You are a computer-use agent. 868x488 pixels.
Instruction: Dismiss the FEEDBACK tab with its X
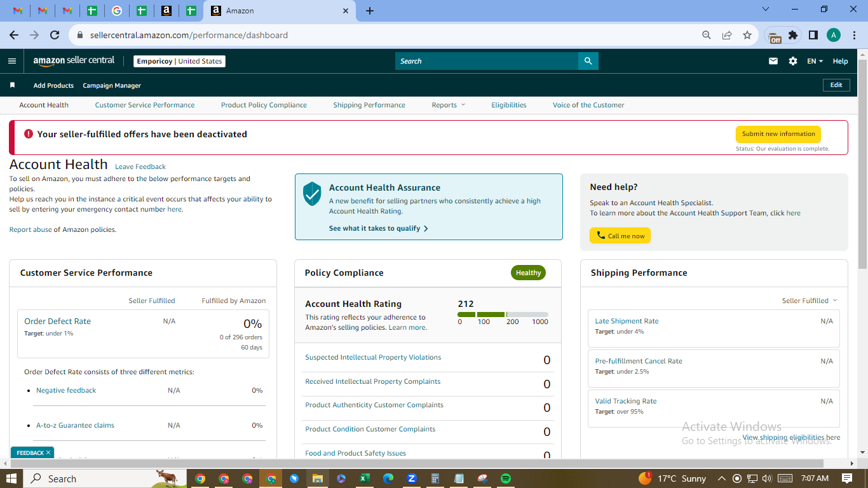point(48,453)
